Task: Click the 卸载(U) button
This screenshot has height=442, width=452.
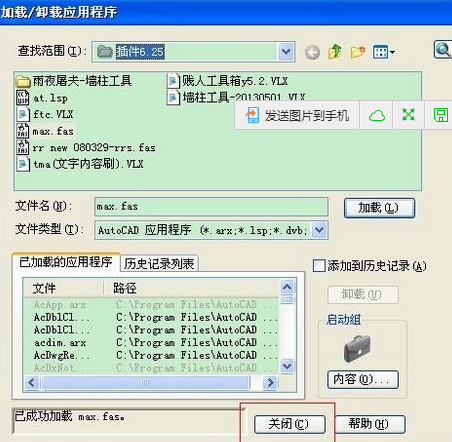Action: point(363,294)
